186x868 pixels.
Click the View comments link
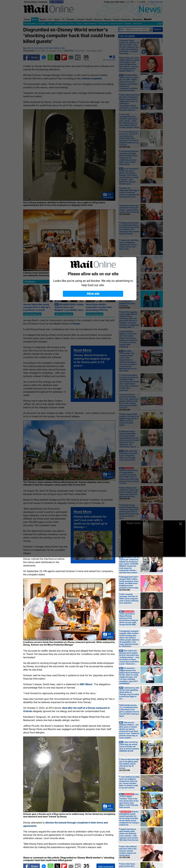(109, 60)
